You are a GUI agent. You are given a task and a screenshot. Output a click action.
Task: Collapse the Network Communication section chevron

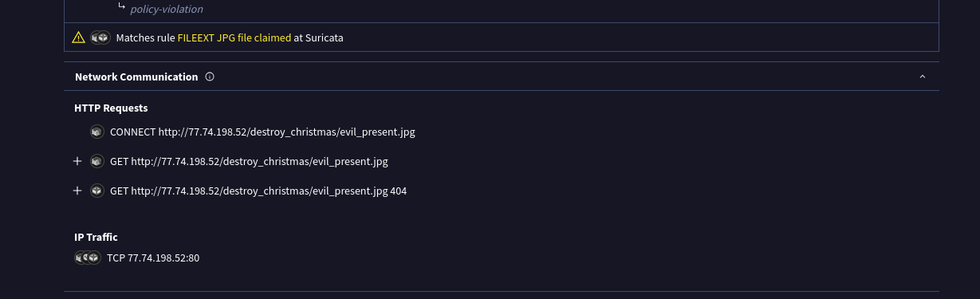point(923,77)
